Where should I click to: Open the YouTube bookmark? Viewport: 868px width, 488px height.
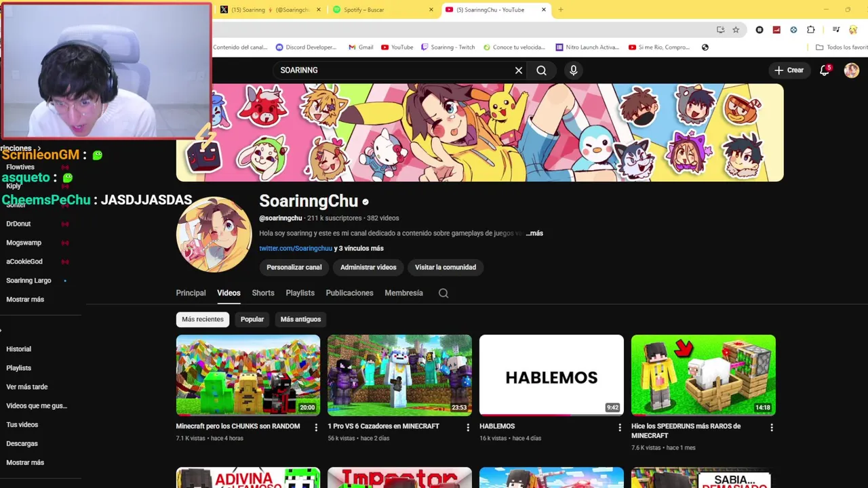point(397,47)
